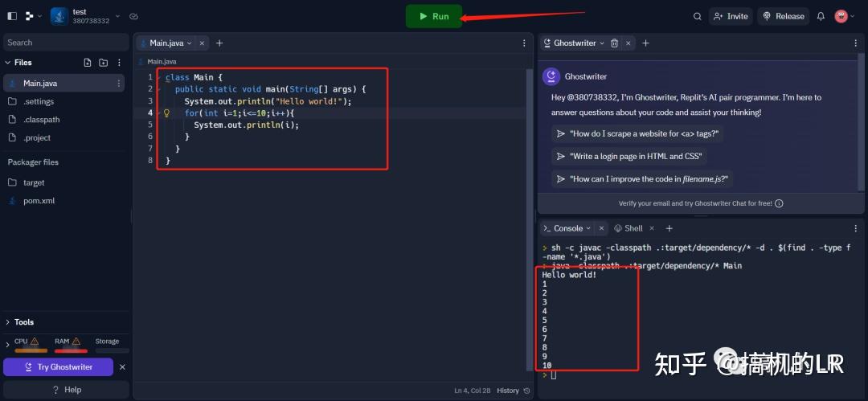Expand the resources CPU RAM panel

pos(7,345)
